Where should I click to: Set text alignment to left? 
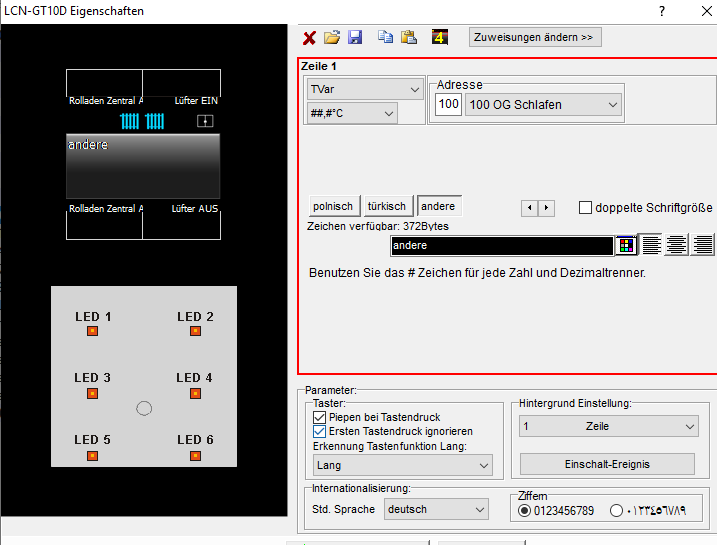pos(652,245)
